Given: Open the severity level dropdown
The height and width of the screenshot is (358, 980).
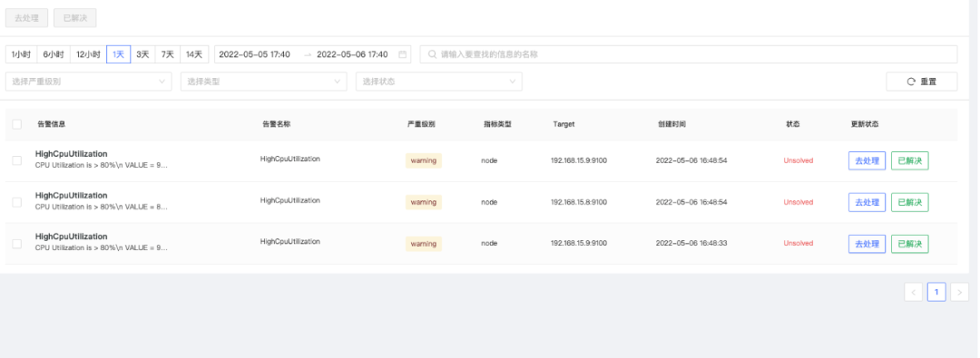Looking at the screenshot, I should [x=89, y=82].
